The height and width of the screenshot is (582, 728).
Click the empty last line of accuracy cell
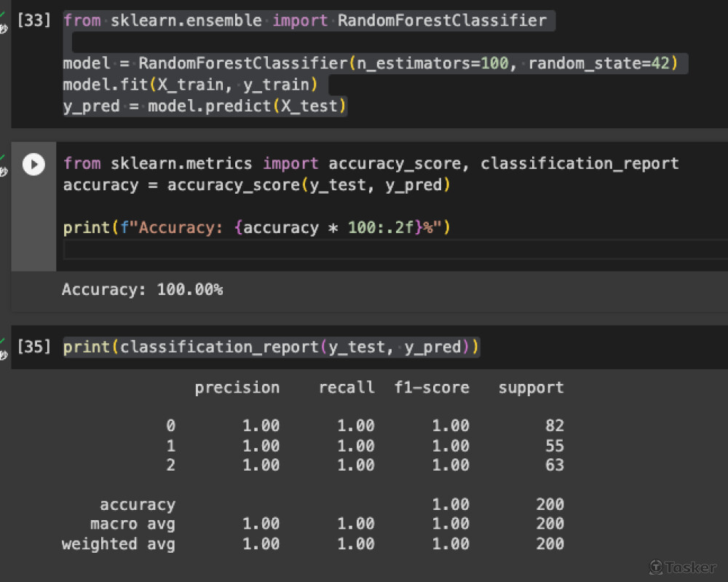(x=364, y=250)
